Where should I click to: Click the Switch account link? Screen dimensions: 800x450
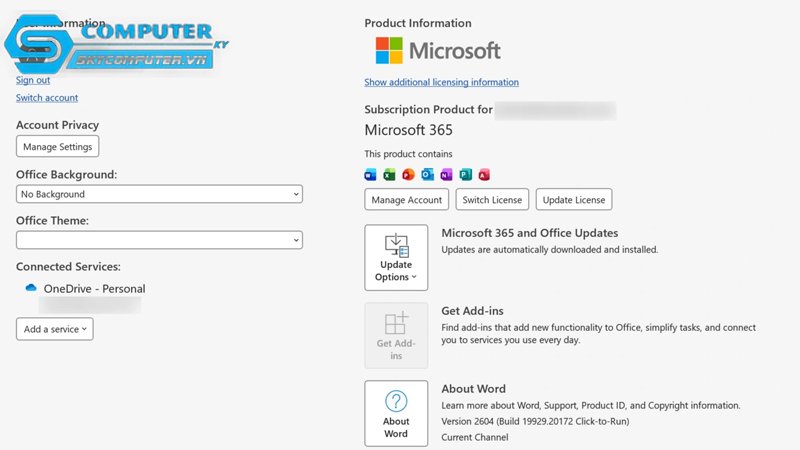coord(47,97)
